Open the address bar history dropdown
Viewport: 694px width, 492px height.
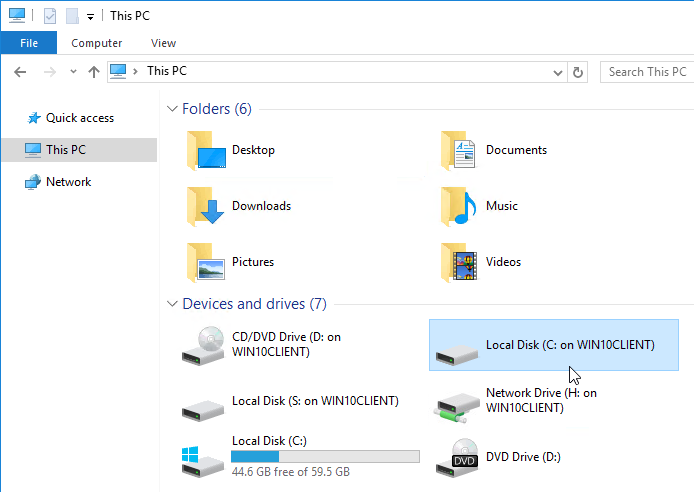coord(558,73)
